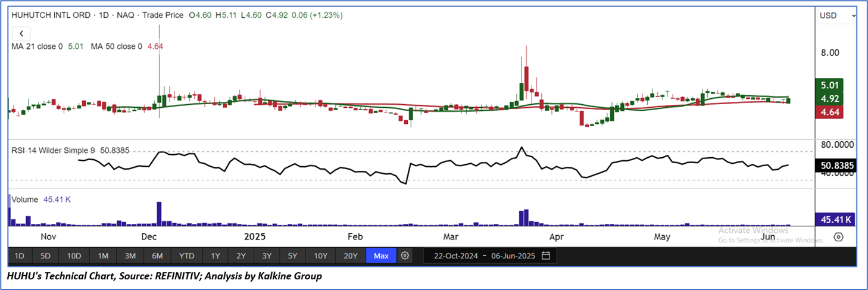Screen dimensions: 868x290
Task: Click the MA 50 close 0 indicator label
Action: [116, 46]
